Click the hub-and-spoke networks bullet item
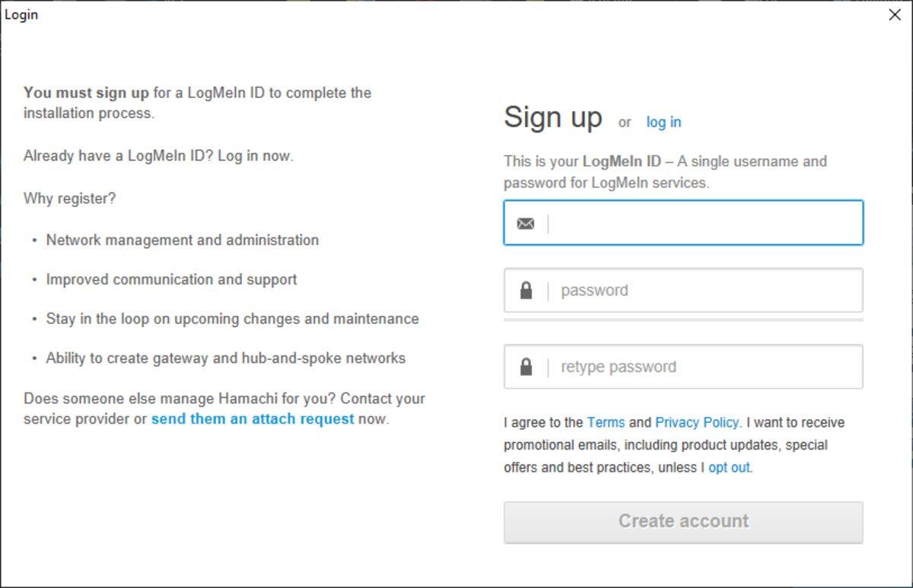The height and width of the screenshot is (588, 913). tap(226, 358)
